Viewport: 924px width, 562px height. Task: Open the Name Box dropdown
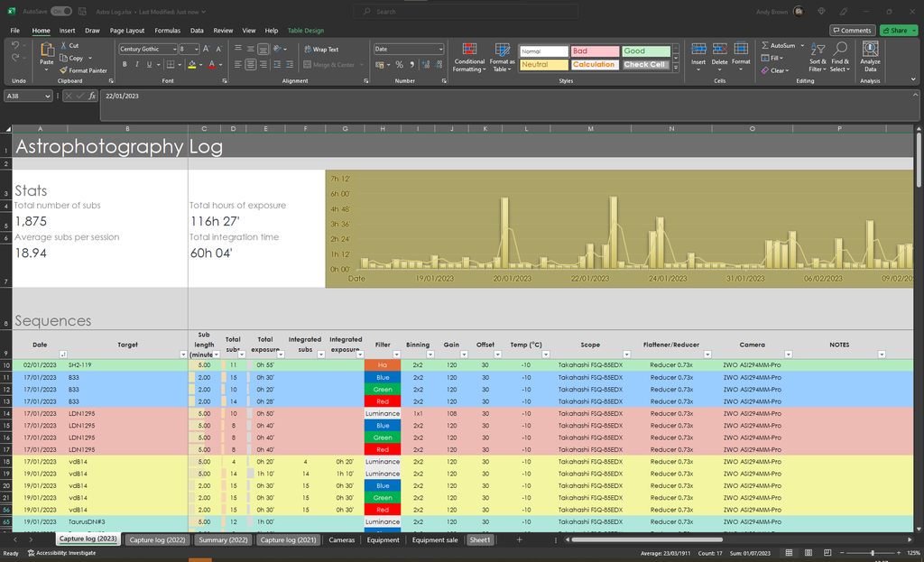[47, 96]
